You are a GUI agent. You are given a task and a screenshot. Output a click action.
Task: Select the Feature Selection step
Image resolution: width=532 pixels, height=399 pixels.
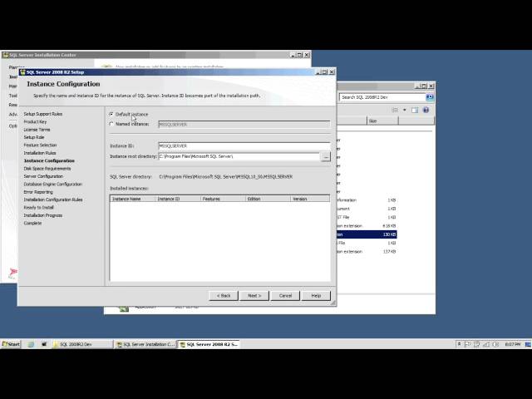[x=40, y=145]
